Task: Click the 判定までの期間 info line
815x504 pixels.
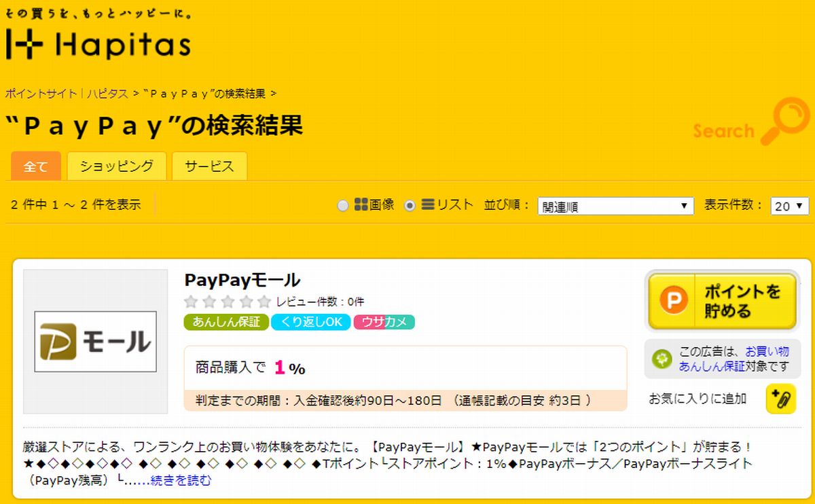Action: tap(393, 400)
